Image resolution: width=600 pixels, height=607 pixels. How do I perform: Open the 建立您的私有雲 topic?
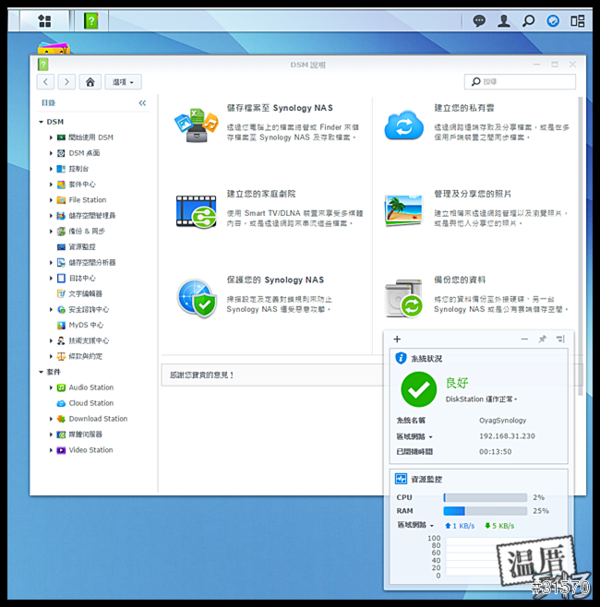click(x=464, y=108)
